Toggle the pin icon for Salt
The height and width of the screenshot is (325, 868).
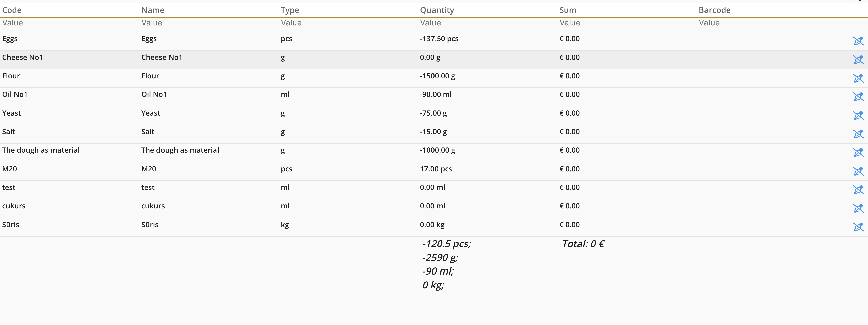[858, 134]
